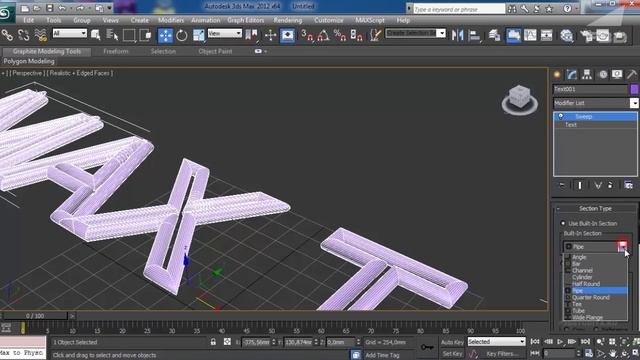Open the reference coordinate View dropdown

coord(224,33)
